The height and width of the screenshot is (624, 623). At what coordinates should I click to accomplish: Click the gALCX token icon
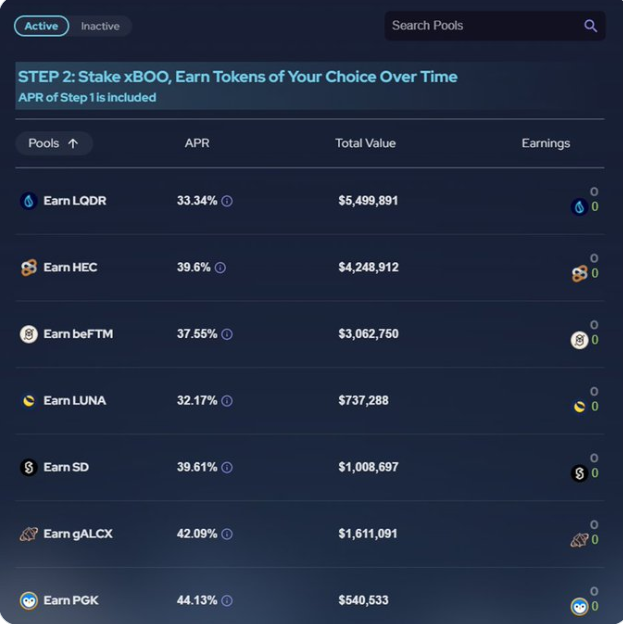tap(29, 534)
